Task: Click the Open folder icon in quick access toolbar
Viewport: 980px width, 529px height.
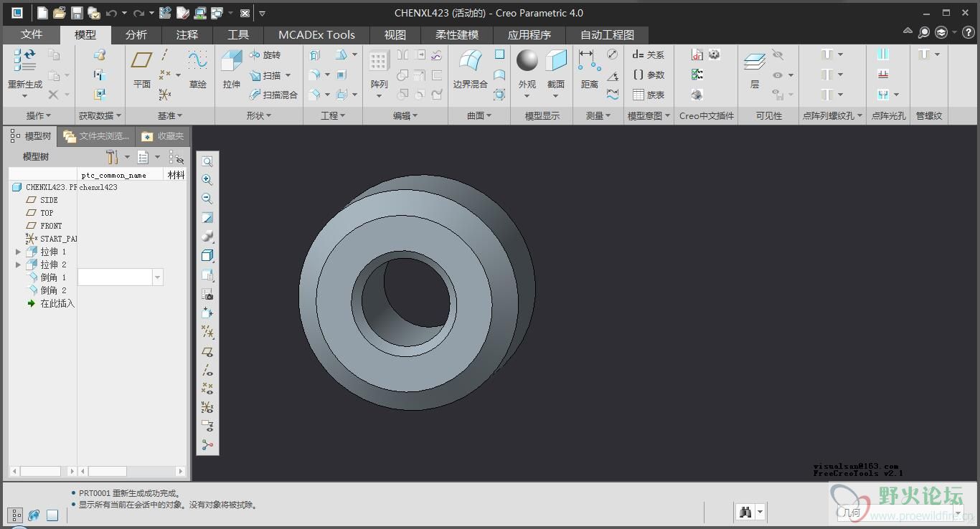Action: click(x=60, y=13)
